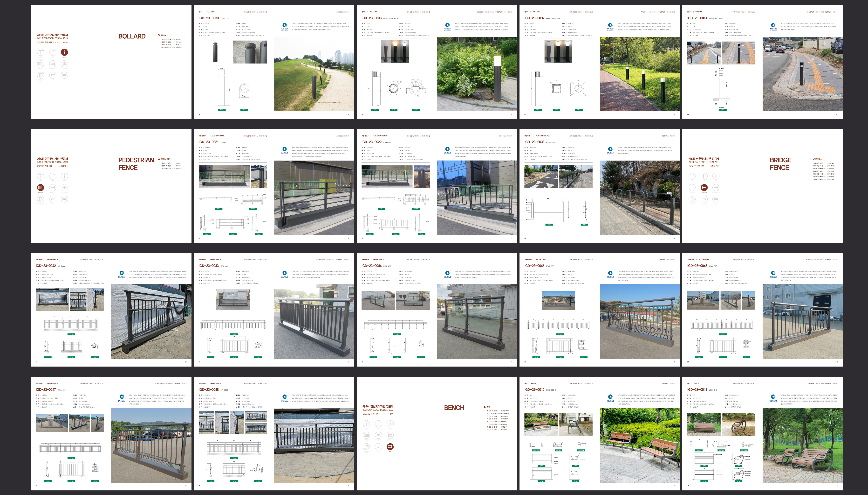Screen dimensions: 868x495
Task: Select the BENCH section title
Action: click(x=454, y=408)
